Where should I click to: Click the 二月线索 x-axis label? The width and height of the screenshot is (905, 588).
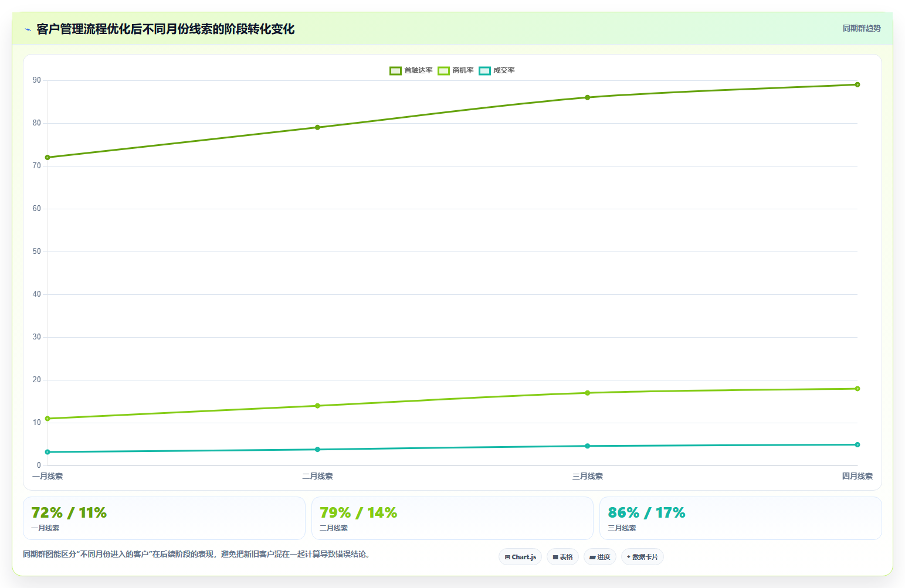[317, 476]
